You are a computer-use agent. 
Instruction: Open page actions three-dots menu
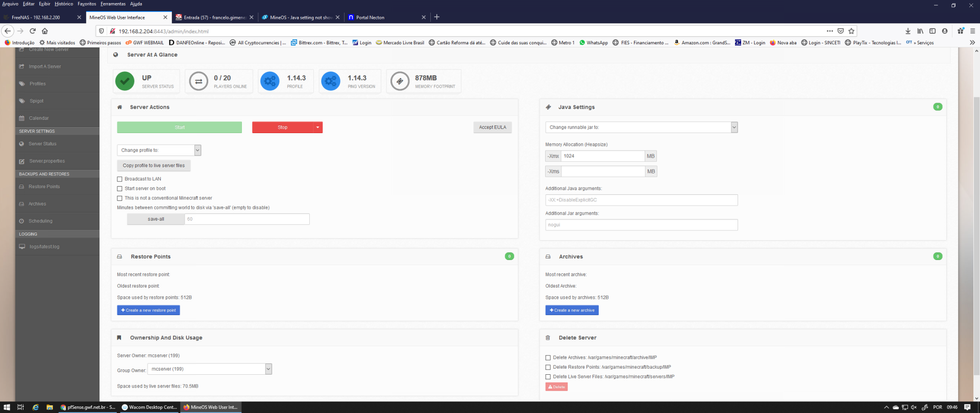tap(830, 31)
